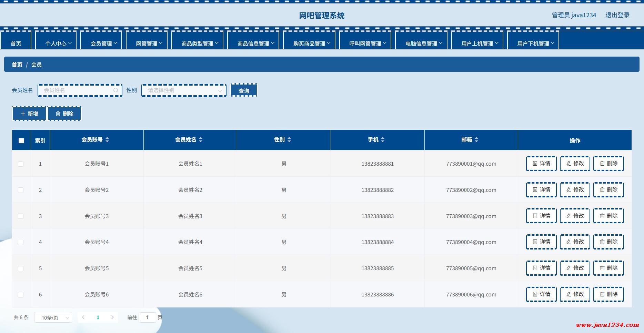644x333 pixels.
Task: Toggle the select-all checkbox in table header
Action: [x=21, y=140]
